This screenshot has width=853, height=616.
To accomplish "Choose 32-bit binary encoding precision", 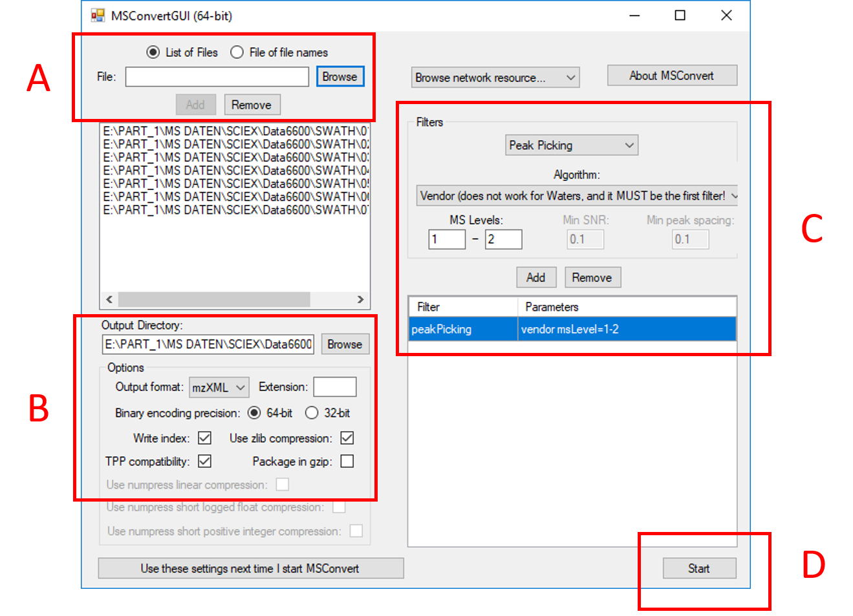I will pyautogui.click(x=312, y=413).
